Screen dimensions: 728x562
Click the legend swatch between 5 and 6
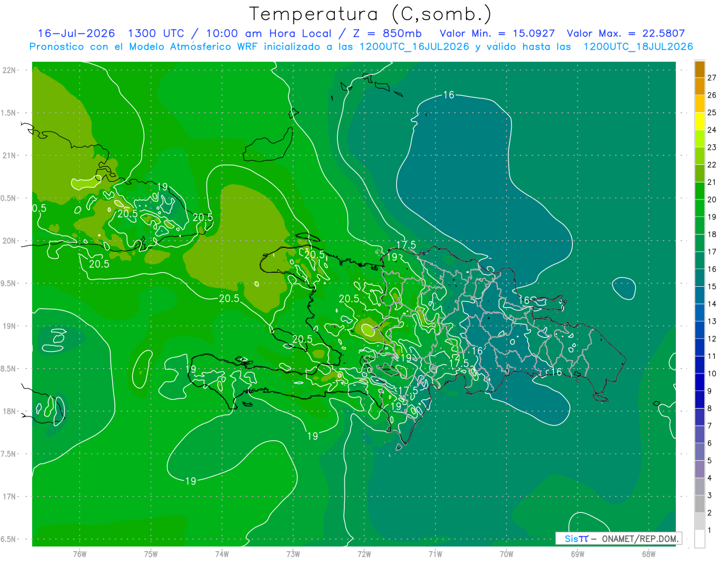pos(699,452)
